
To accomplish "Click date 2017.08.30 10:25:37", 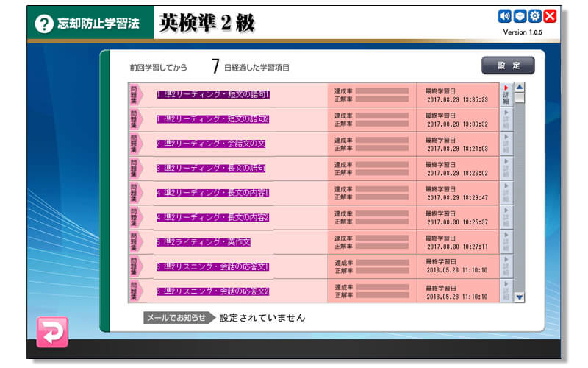I will tap(457, 222).
